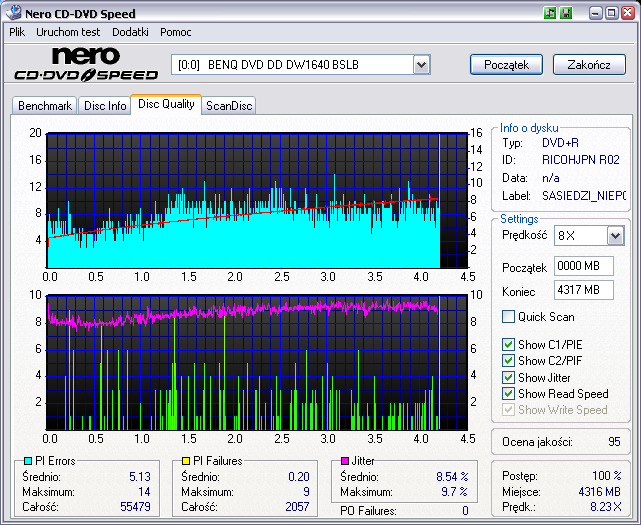Click the Postęp 100 % value

coord(607,476)
